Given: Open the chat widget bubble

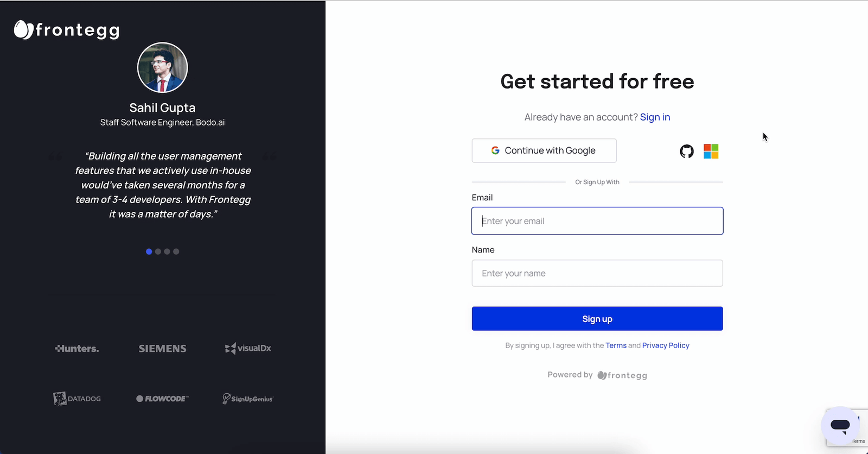Looking at the screenshot, I should [840, 426].
